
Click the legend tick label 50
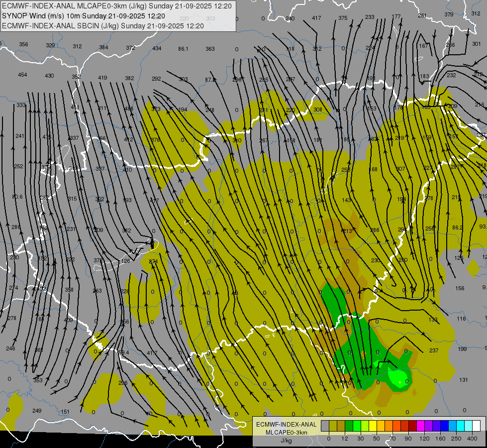(x=377, y=439)
